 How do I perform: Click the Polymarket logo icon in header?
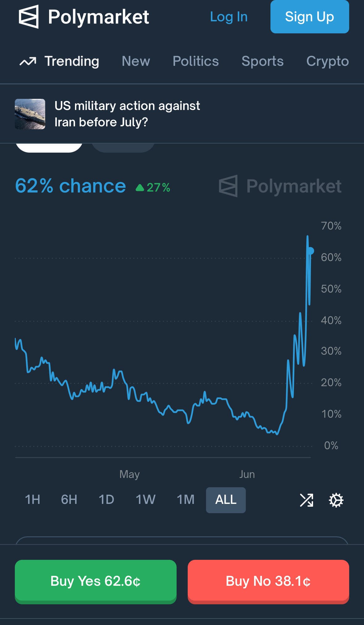click(29, 17)
